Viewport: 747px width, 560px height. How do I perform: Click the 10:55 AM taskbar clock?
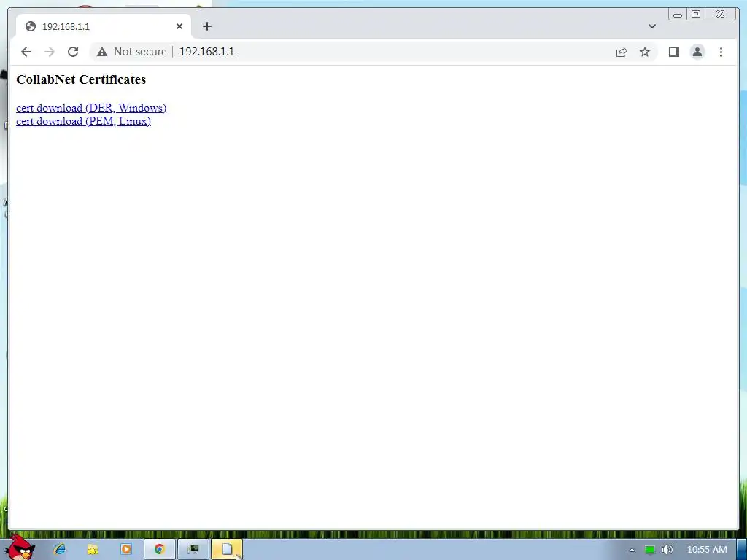point(707,550)
